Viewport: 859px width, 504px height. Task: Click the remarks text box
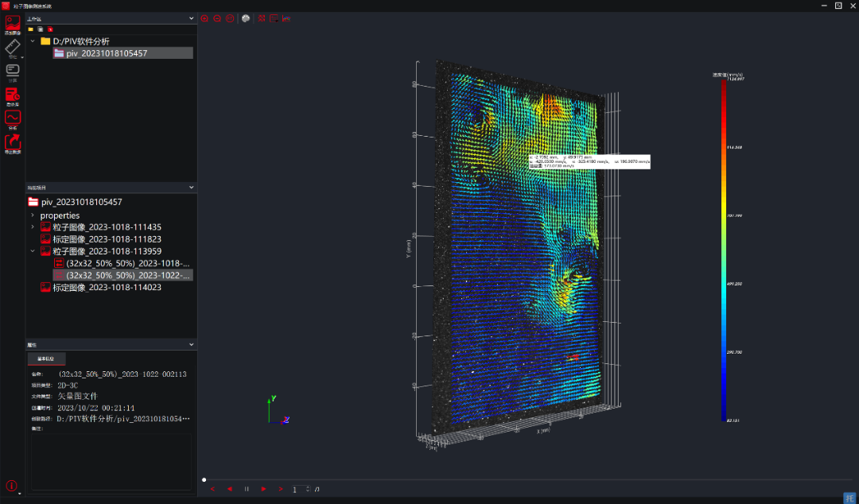click(x=111, y=462)
